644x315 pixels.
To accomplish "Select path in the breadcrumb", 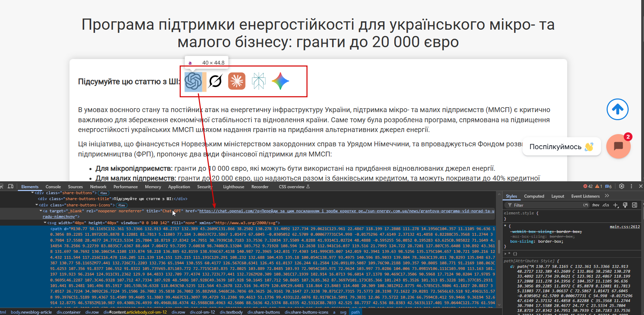I will [356, 312].
